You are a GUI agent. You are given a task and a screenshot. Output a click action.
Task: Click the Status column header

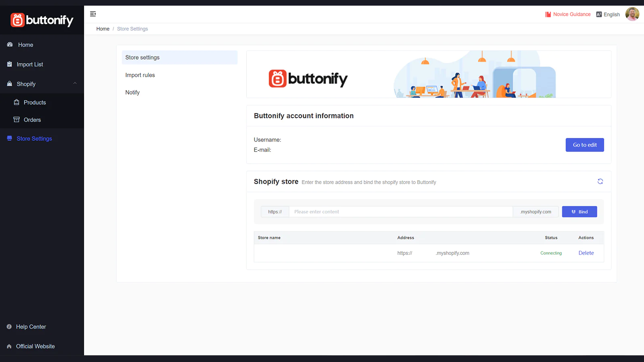(551, 238)
